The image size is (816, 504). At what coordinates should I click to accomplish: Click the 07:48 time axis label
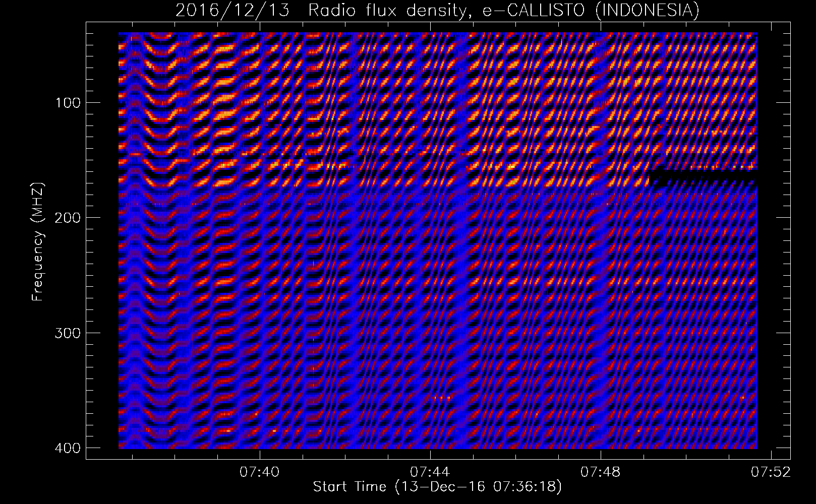(601, 472)
